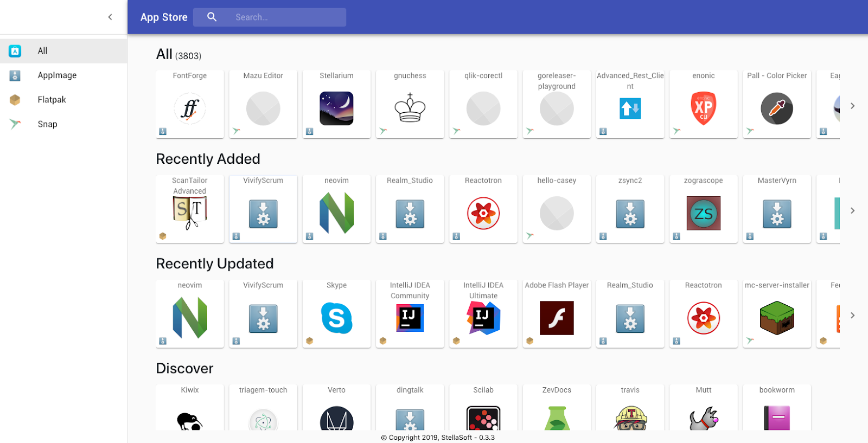Select Flatpak category in sidebar
The height and width of the screenshot is (443, 868).
click(x=63, y=100)
